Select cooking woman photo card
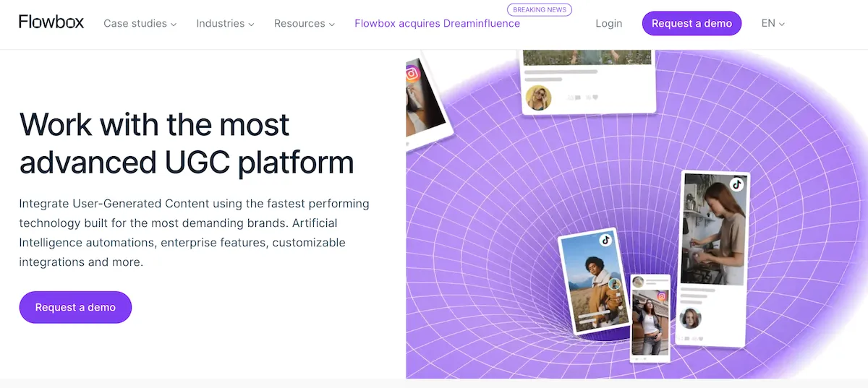 coord(712,229)
